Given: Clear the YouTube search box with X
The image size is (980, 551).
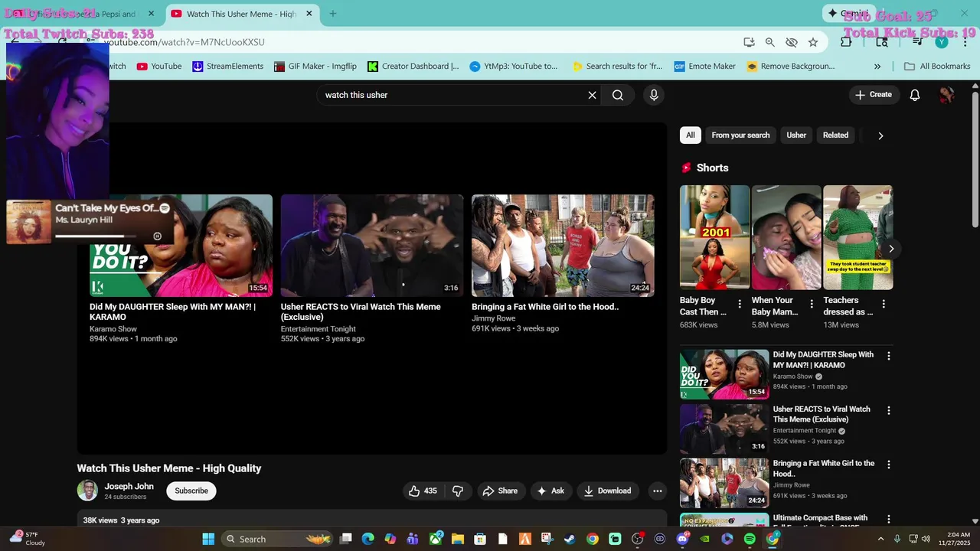Looking at the screenshot, I should [x=592, y=95].
